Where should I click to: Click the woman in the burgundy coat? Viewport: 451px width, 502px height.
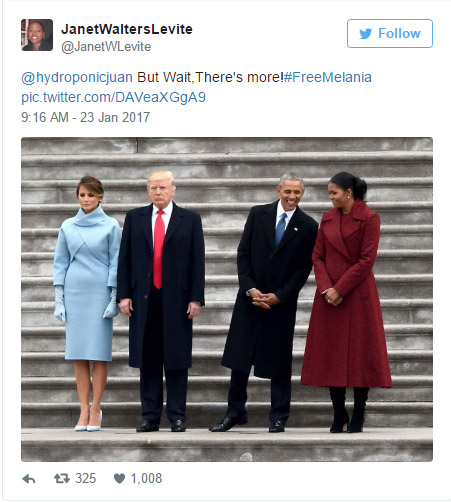[346, 302]
